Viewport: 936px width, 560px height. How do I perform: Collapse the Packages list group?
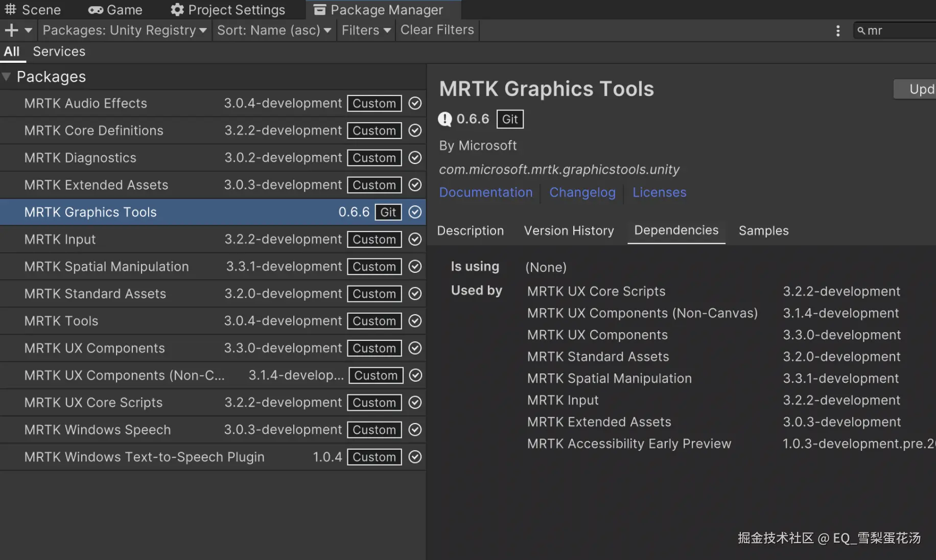coord(7,77)
